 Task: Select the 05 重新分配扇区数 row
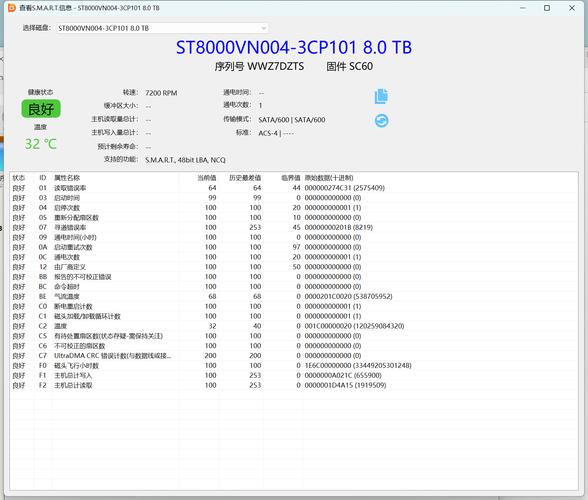[x=294, y=218]
